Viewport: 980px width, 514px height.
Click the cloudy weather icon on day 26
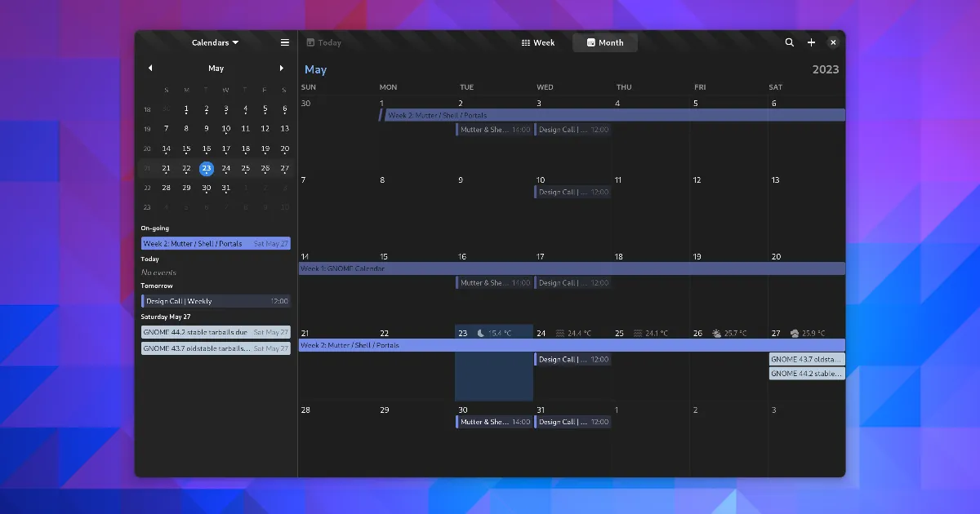[x=716, y=333]
